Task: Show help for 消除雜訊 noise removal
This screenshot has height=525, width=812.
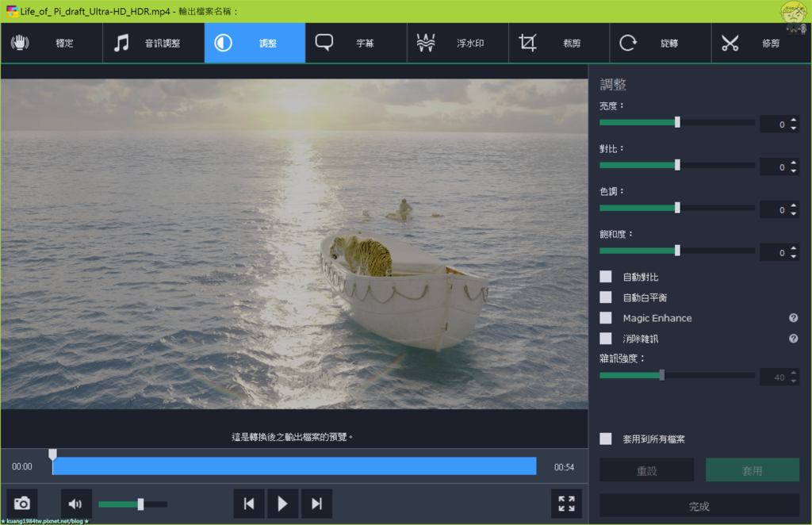Action: tap(793, 339)
